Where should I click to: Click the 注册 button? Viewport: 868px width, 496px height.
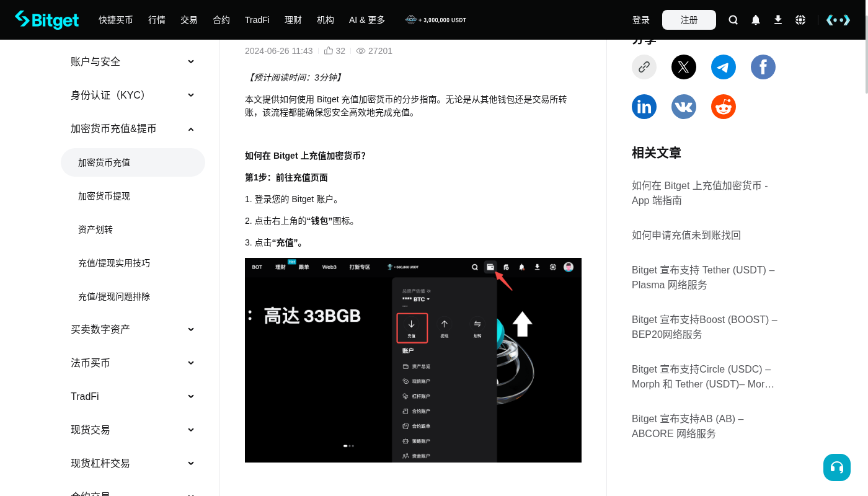(x=689, y=20)
